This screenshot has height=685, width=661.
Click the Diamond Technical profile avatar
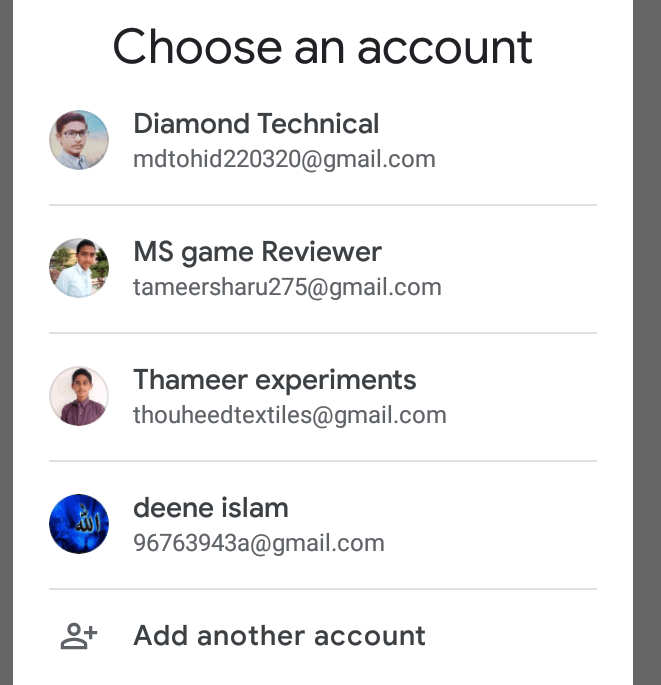coord(79,140)
